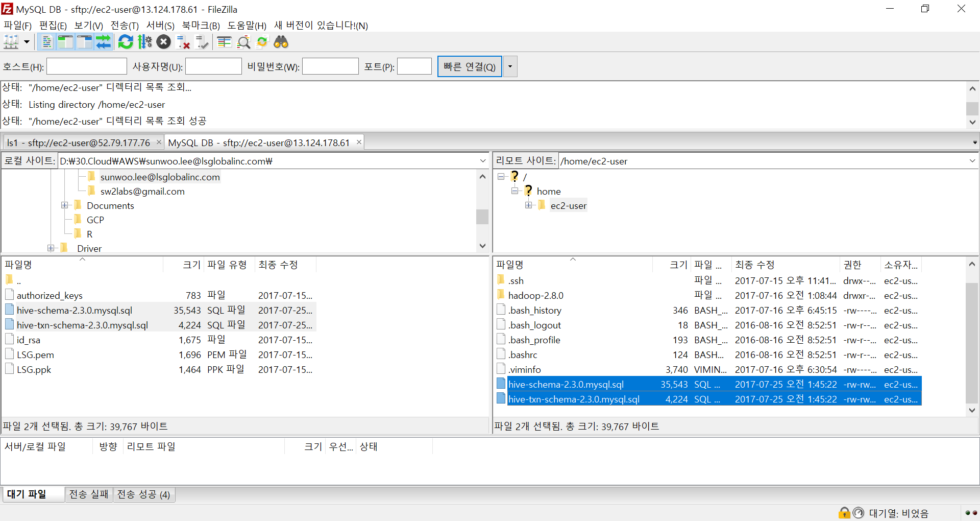
Task: Open the 파일(F) menu
Action: (17, 26)
